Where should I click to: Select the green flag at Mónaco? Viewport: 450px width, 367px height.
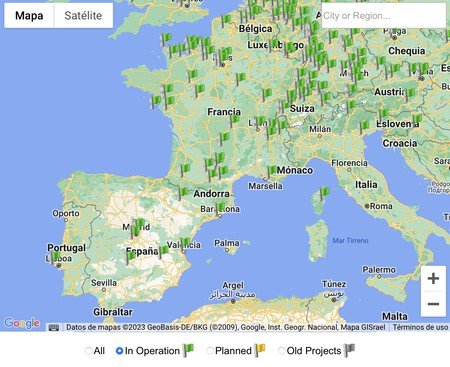(271, 172)
